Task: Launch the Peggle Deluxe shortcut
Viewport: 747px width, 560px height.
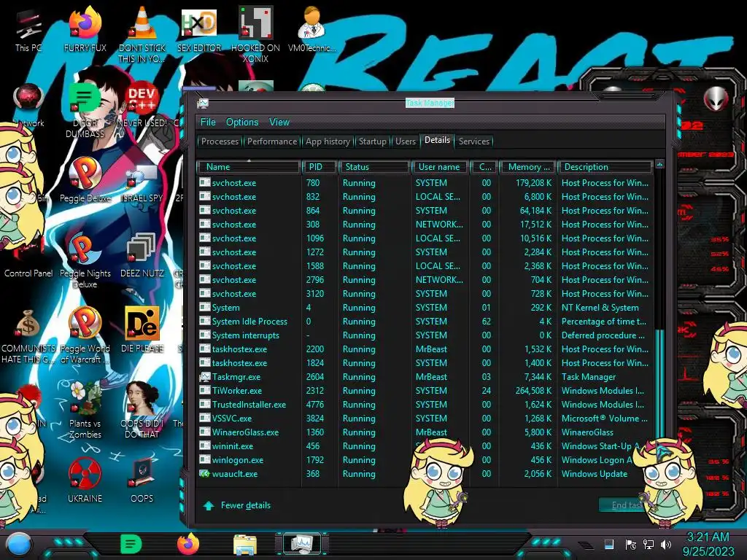Action: (85, 180)
